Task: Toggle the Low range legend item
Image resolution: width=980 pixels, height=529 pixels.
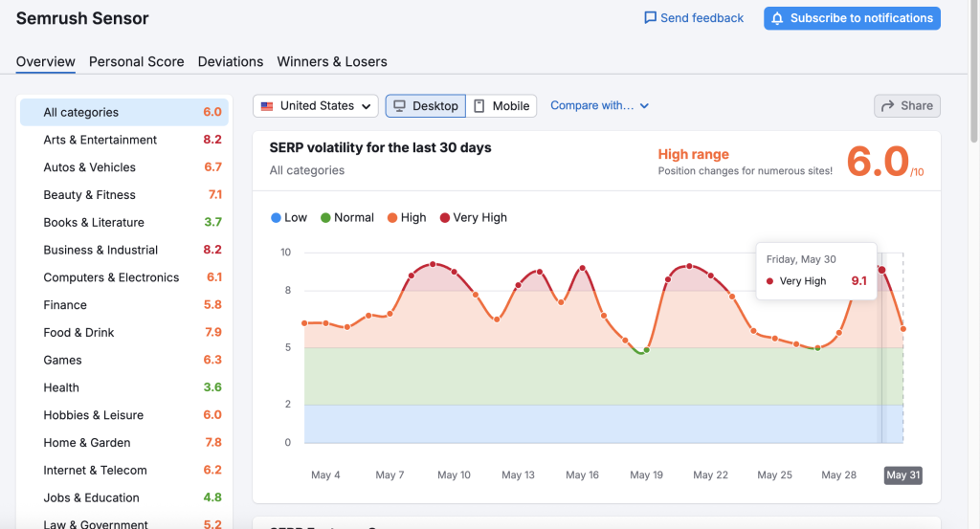Action: pyautogui.click(x=288, y=218)
